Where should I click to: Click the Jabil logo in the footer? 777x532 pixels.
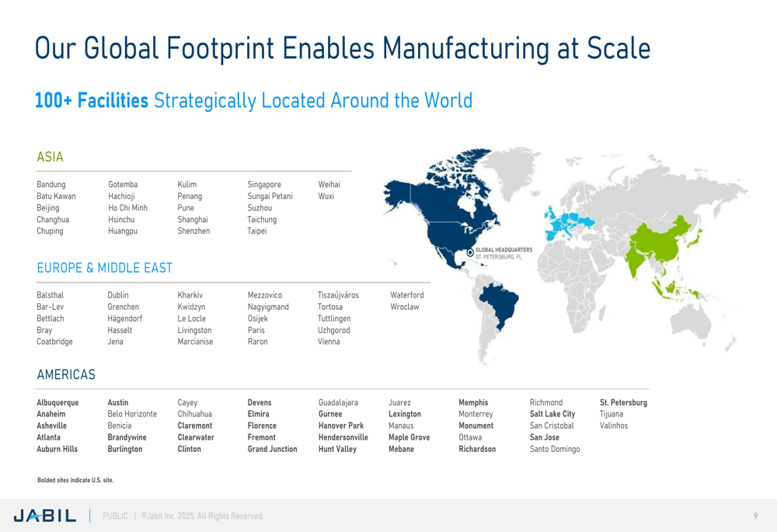45,516
